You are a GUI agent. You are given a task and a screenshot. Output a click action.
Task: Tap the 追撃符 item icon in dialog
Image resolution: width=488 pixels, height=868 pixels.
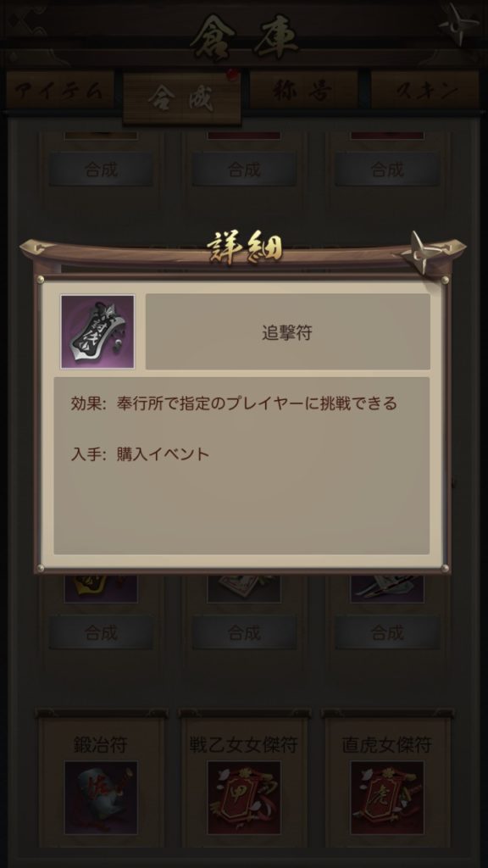(97, 331)
